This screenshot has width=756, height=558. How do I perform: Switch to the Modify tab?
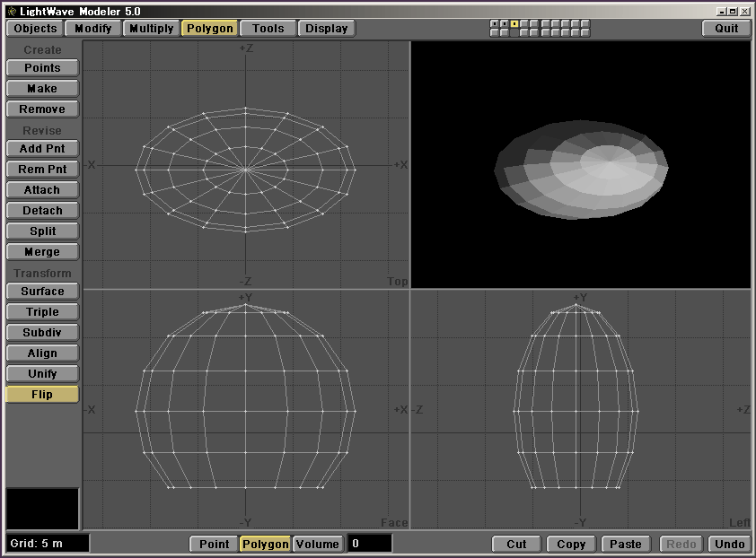coord(93,28)
